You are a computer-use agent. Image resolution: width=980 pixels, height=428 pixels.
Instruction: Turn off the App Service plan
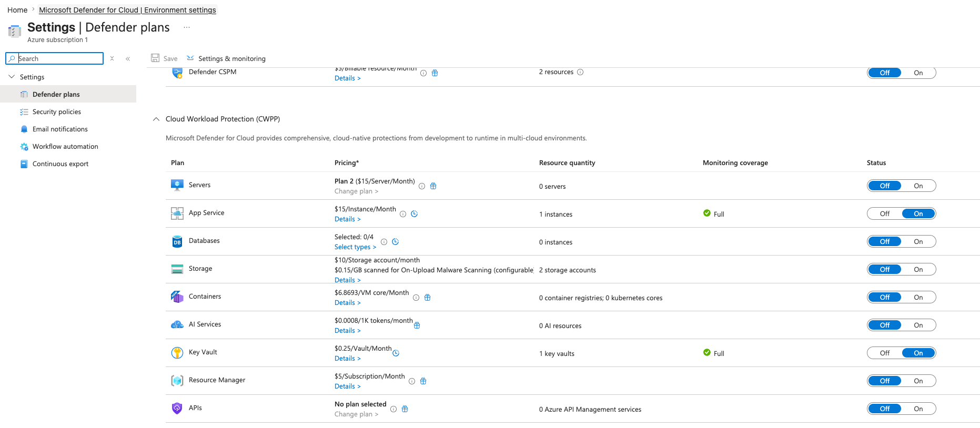[885, 213]
